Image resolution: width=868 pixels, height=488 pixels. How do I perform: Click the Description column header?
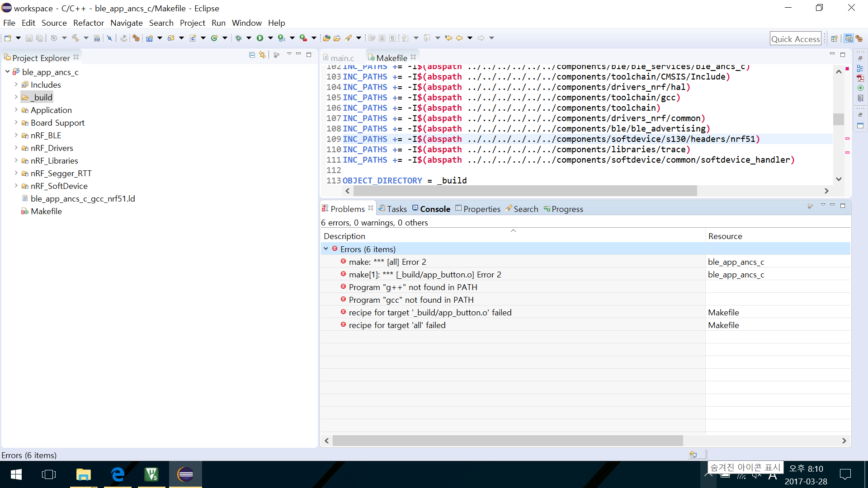pyautogui.click(x=513, y=236)
